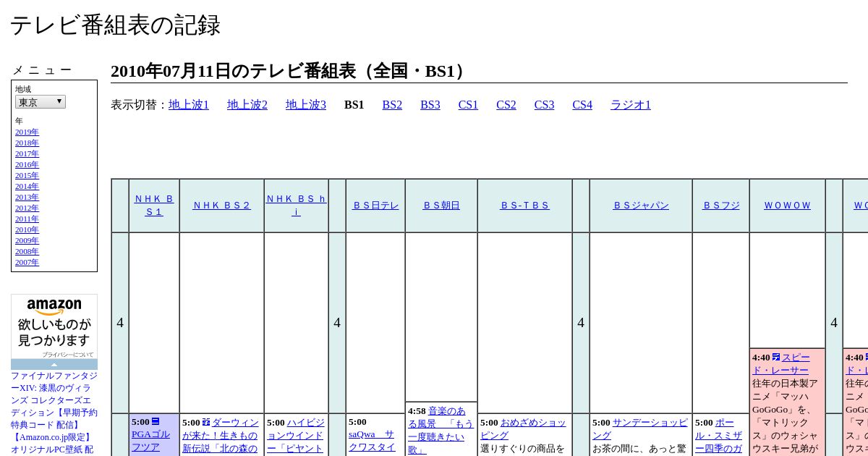Open the 地域 region dropdown showing 東京
This screenshot has height=456, width=868.
[41, 102]
